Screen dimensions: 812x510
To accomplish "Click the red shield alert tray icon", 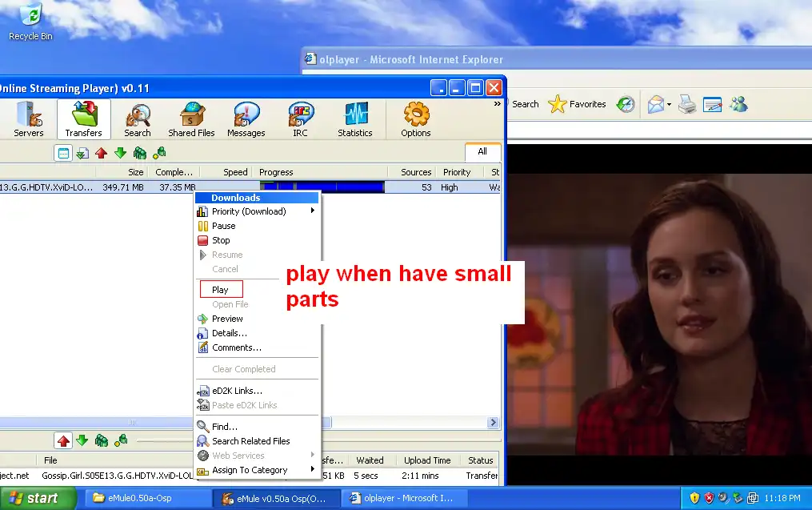I will point(709,498).
